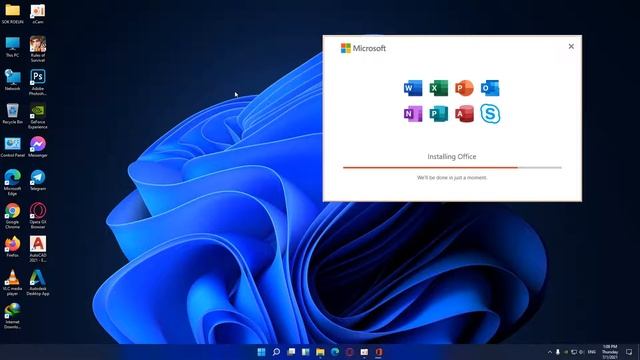Click the Access icon in the installer
640x360 pixels.
pos(464,114)
